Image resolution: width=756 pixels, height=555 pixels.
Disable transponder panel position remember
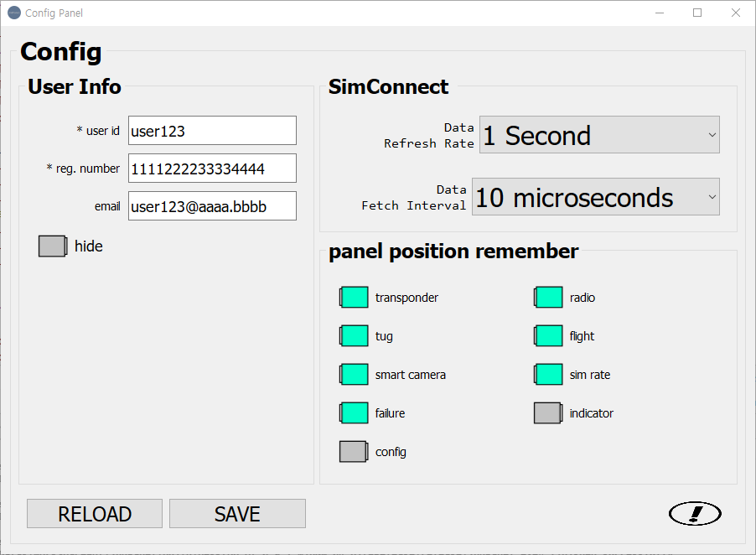click(x=354, y=298)
